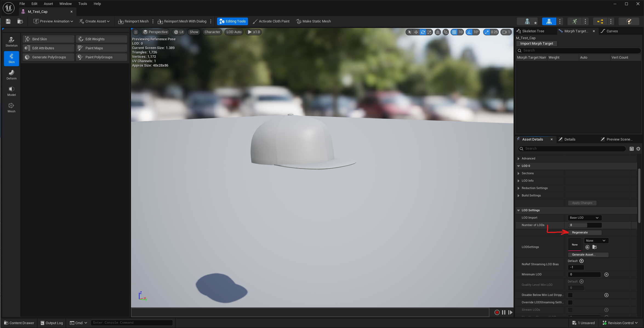Click the Browse to asset icon
The image size is (644, 328).
[20, 21]
